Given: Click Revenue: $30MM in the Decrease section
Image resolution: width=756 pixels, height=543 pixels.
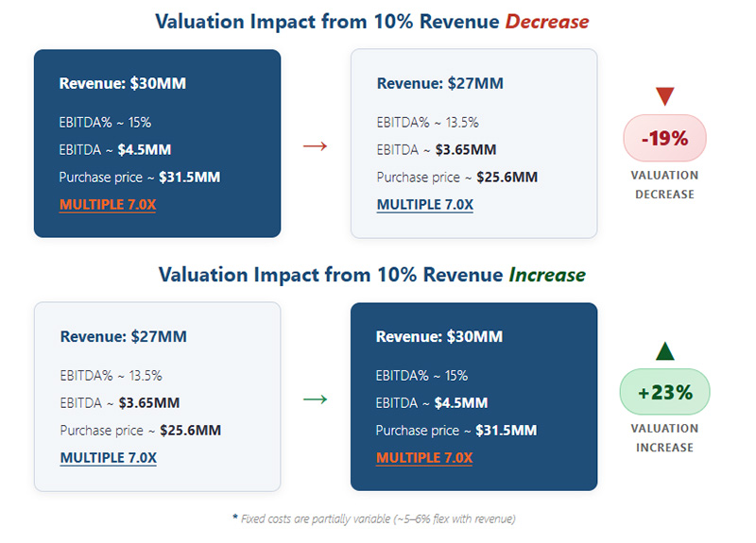Looking at the screenshot, I should click(x=122, y=83).
